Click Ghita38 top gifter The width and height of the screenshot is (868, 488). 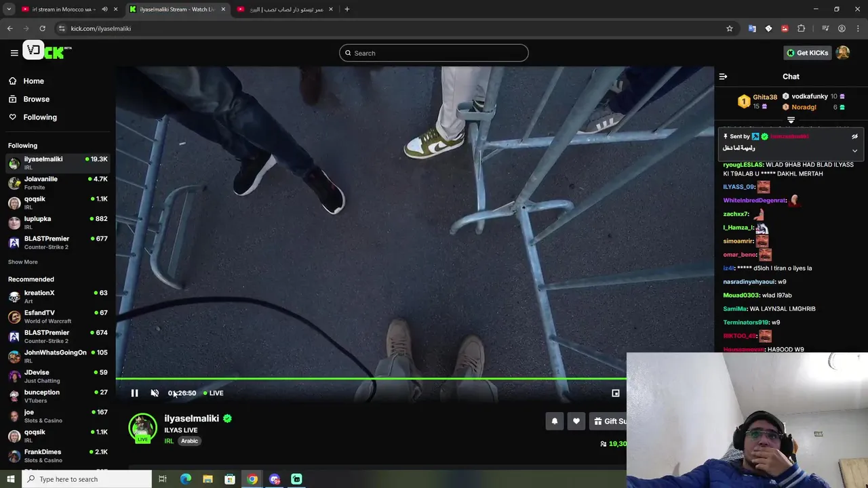(765, 97)
